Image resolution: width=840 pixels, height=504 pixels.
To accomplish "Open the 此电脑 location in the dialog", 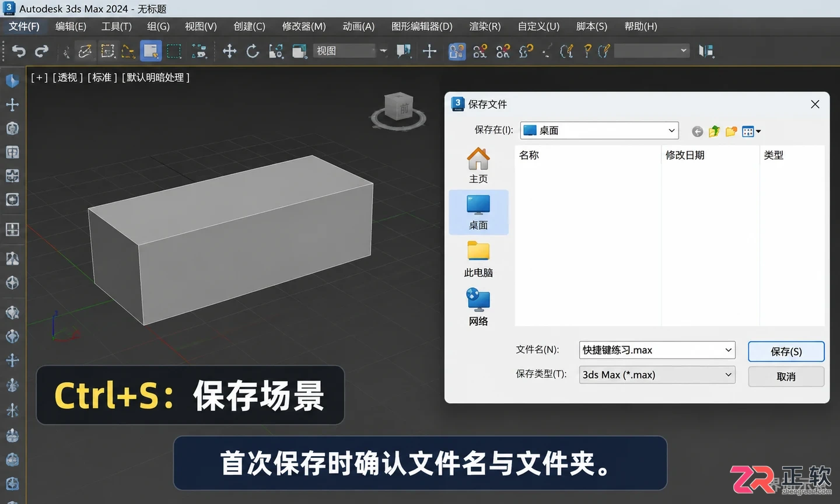I will tap(478, 260).
